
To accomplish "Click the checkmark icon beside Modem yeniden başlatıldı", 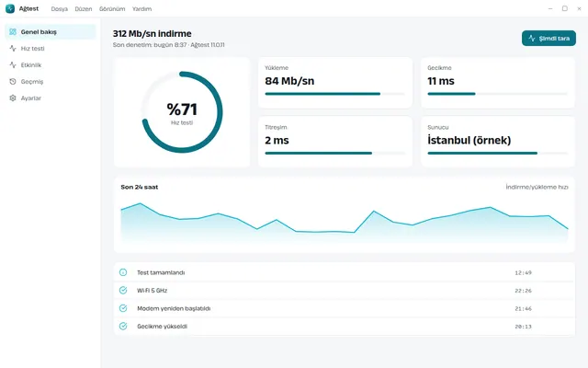I will (x=123, y=308).
